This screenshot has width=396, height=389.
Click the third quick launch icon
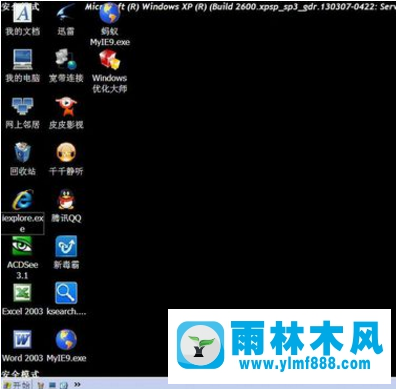tap(64, 385)
